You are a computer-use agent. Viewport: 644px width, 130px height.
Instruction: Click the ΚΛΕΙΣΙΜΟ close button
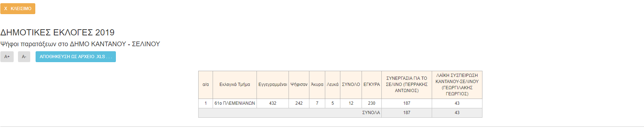pyautogui.click(x=18, y=9)
